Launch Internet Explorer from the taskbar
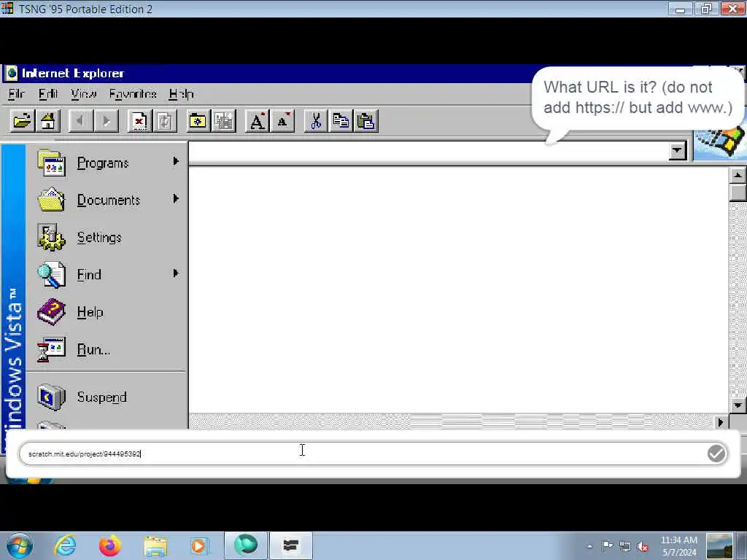The image size is (747, 560). (x=65, y=545)
